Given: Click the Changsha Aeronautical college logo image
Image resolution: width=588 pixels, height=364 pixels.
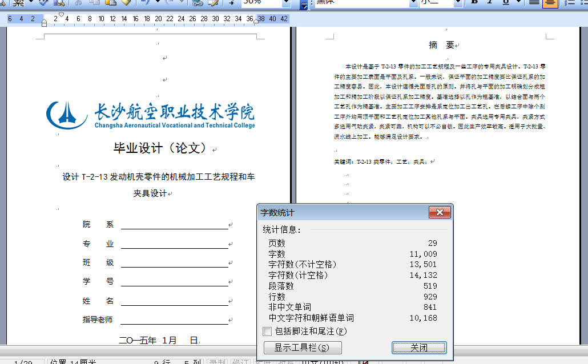Looking at the screenshot, I should pos(151,115).
